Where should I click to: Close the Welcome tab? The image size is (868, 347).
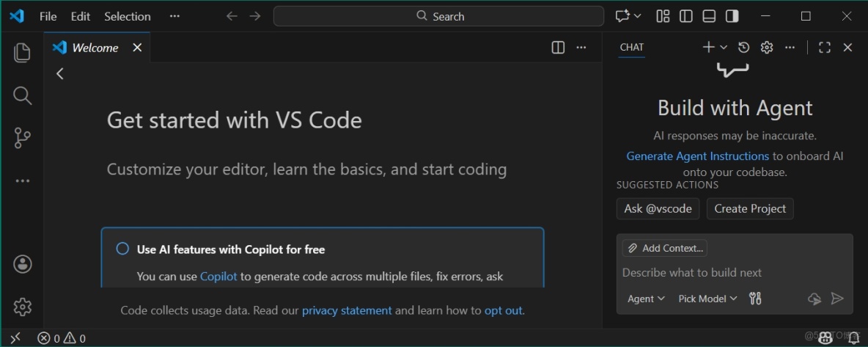pyautogui.click(x=137, y=48)
